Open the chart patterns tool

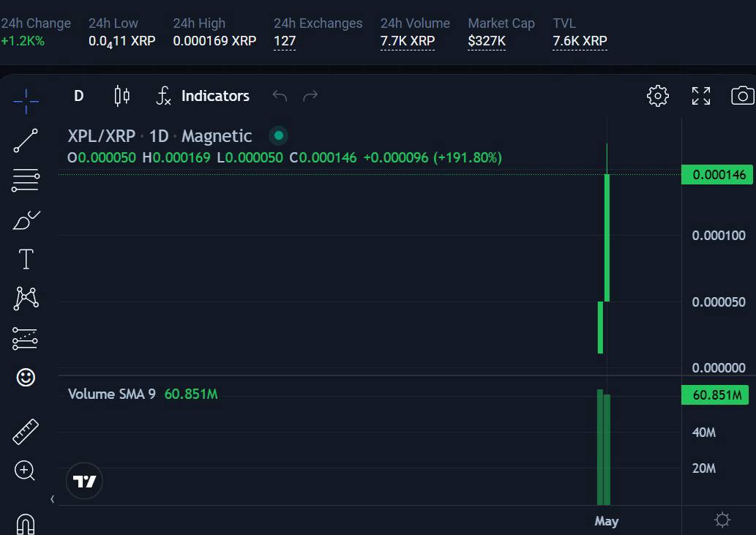26,298
